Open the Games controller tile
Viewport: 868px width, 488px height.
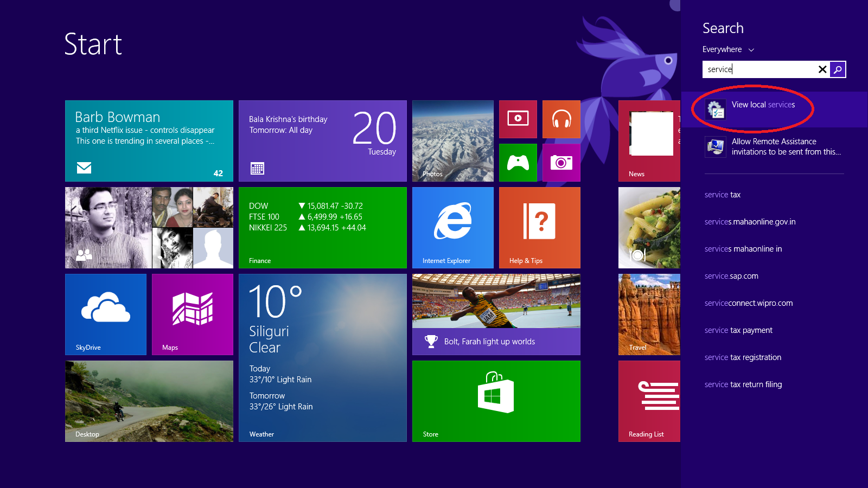point(518,163)
